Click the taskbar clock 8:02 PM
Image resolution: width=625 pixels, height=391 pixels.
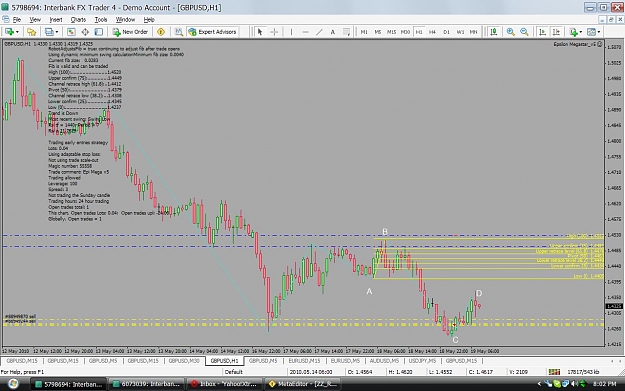tap(604, 384)
